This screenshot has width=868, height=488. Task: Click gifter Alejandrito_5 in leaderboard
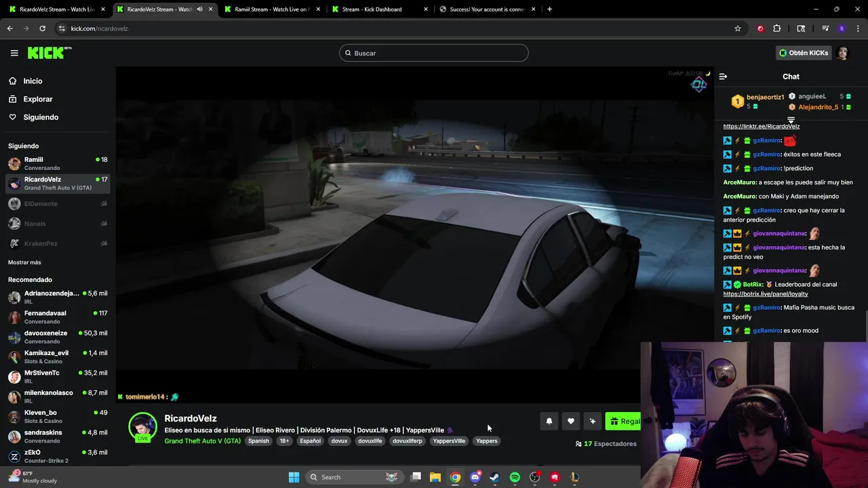[818, 107]
